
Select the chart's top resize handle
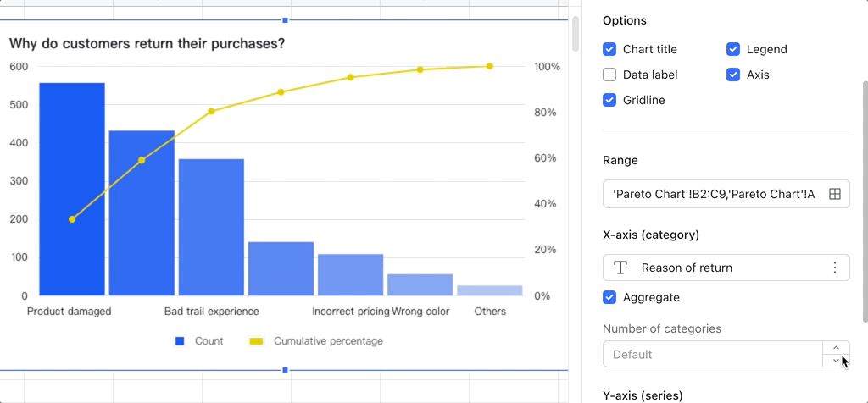[x=285, y=19]
